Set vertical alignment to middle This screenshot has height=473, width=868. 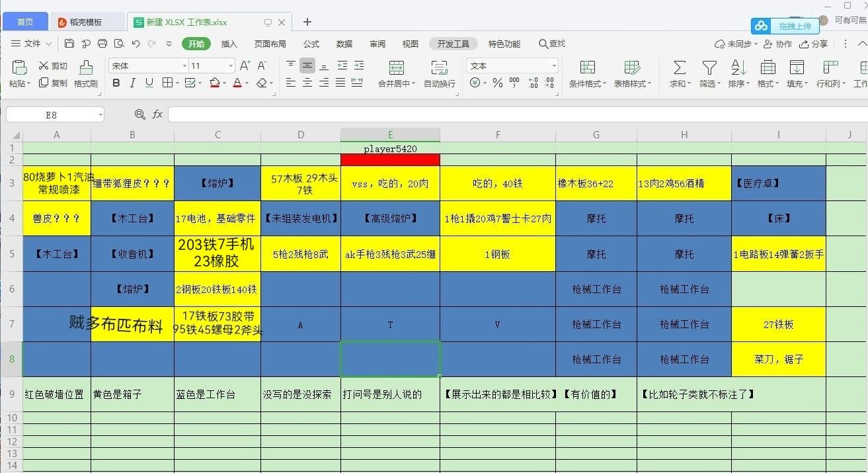coord(307,65)
